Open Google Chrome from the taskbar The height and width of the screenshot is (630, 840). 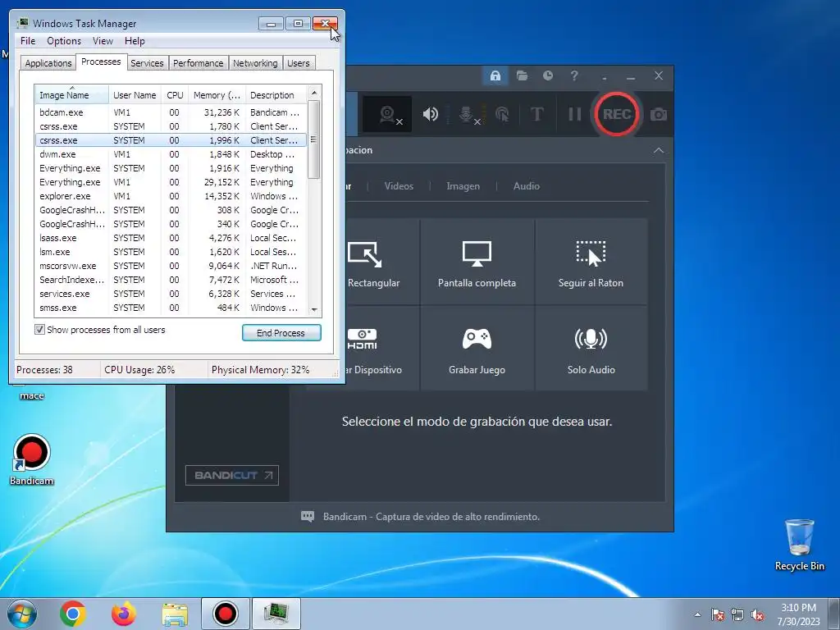(x=73, y=614)
